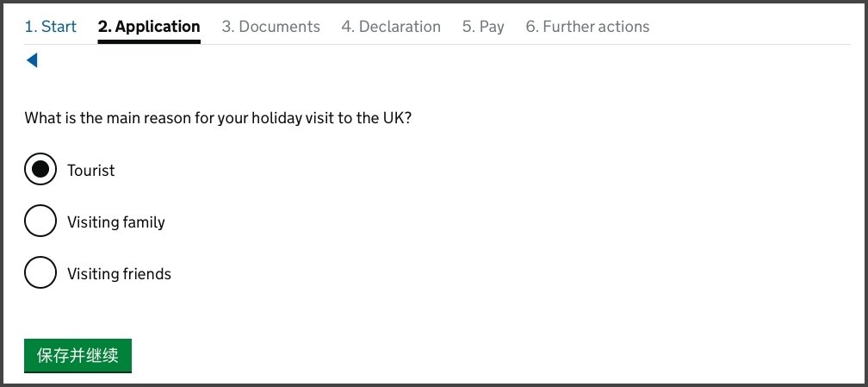Click the main reason question heading
The width and height of the screenshot is (868, 387).
[218, 117]
